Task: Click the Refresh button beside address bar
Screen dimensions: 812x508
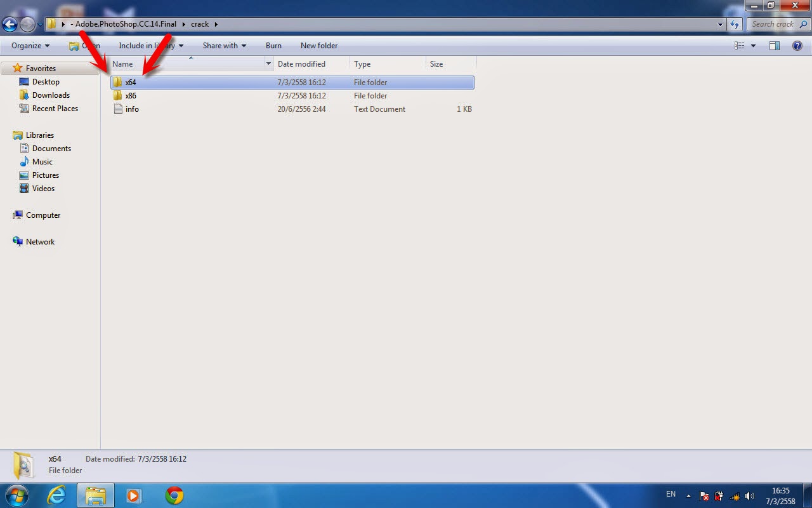Action: 735,24
